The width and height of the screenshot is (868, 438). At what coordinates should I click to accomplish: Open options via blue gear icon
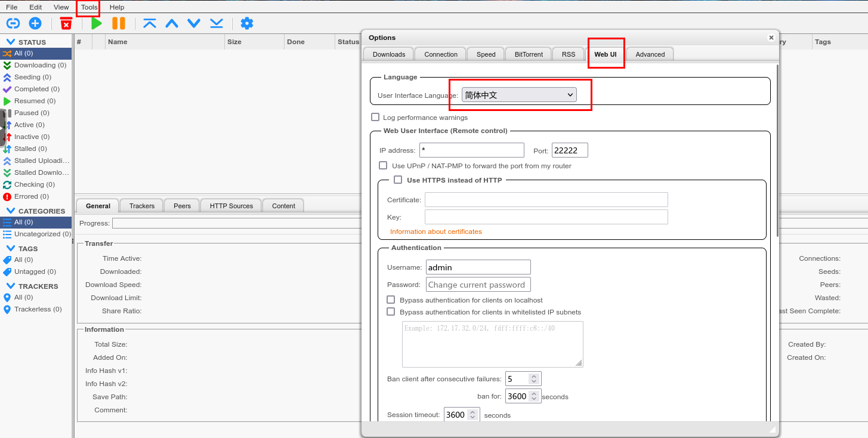click(x=246, y=23)
